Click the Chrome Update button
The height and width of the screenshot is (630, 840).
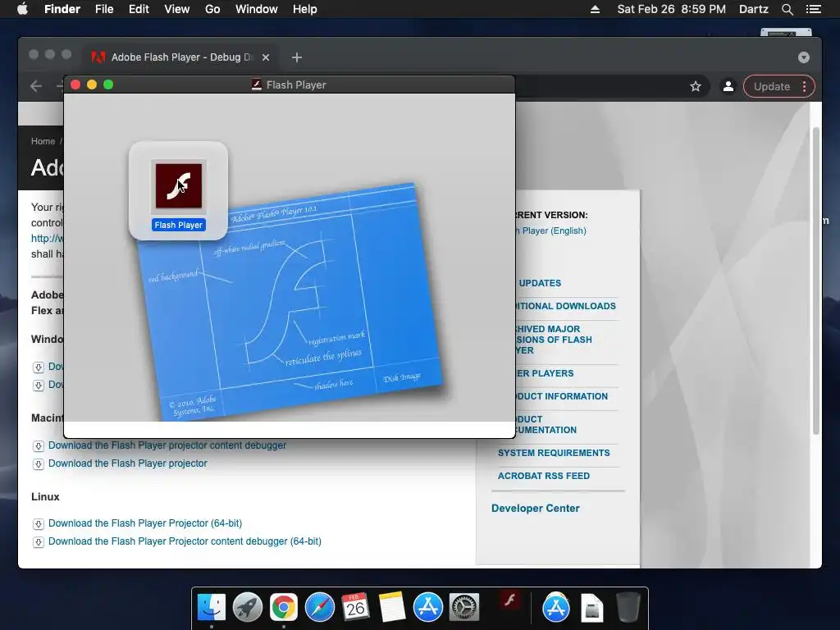771,86
